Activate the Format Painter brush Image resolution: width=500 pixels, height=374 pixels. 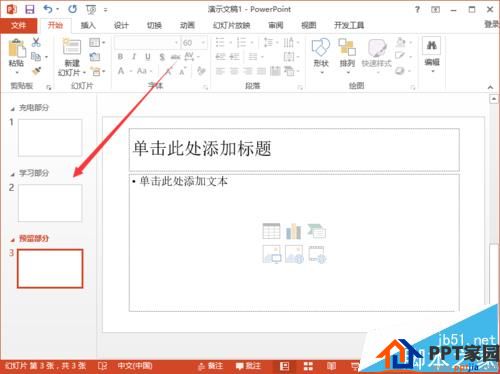[36, 71]
